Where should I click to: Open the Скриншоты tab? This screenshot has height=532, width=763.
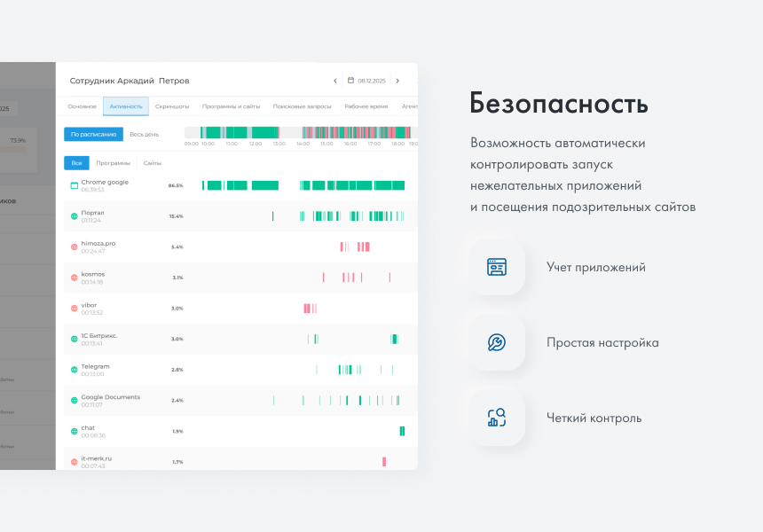pyautogui.click(x=171, y=106)
